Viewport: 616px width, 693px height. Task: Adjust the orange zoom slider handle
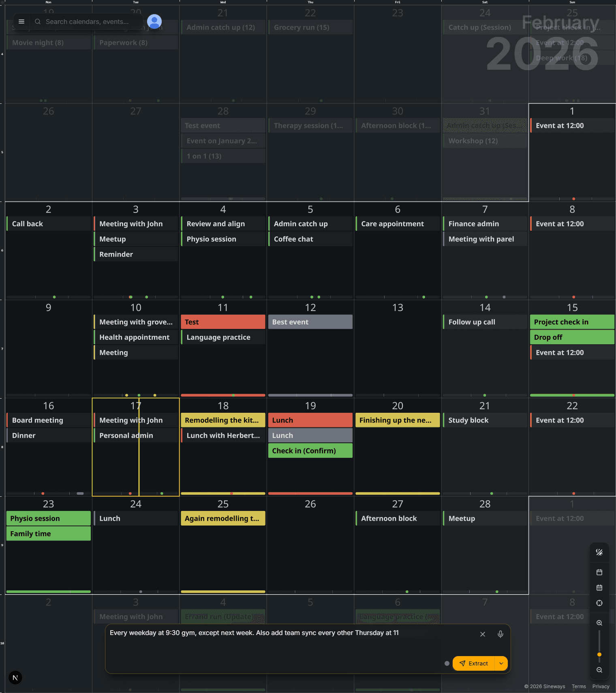point(599,654)
